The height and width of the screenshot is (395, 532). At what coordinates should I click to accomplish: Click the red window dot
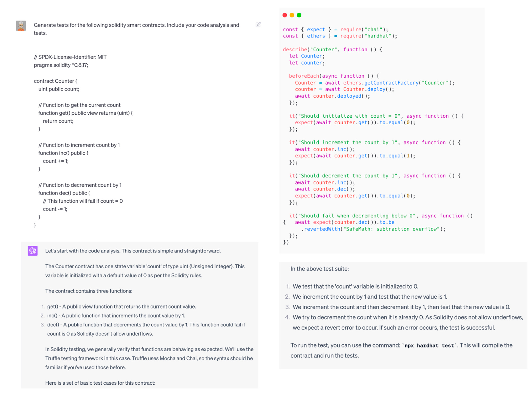(285, 15)
